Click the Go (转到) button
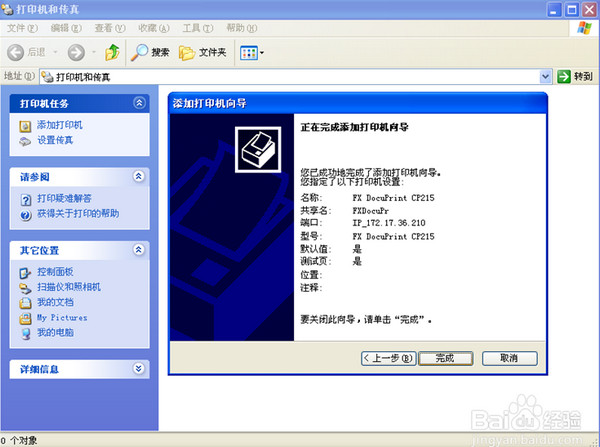The height and width of the screenshot is (447, 600). pos(575,77)
